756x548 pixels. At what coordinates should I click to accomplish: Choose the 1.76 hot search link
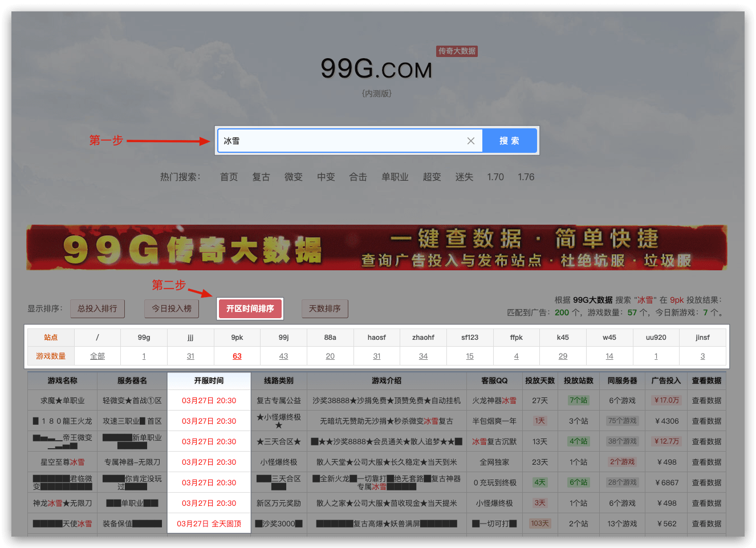point(526,177)
